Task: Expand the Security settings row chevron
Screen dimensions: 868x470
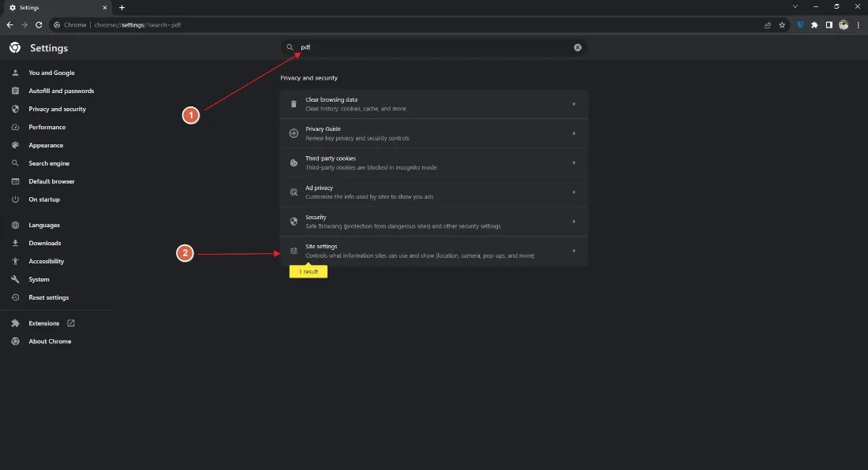Action: pos(574,221)
